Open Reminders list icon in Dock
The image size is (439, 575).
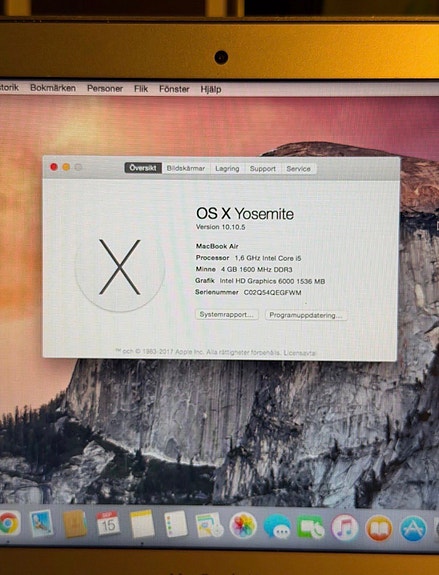[x=176, y=524]
